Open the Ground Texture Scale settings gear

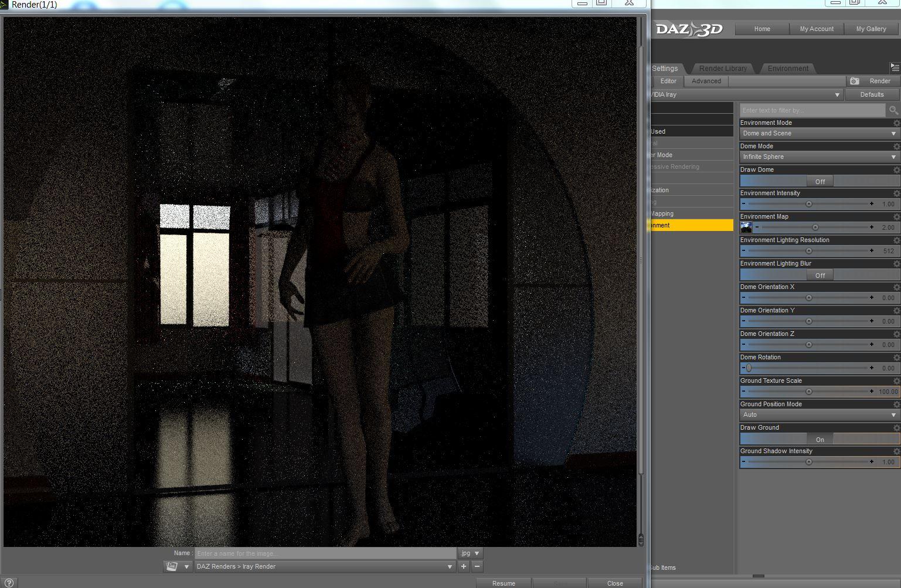coord(896,381)
